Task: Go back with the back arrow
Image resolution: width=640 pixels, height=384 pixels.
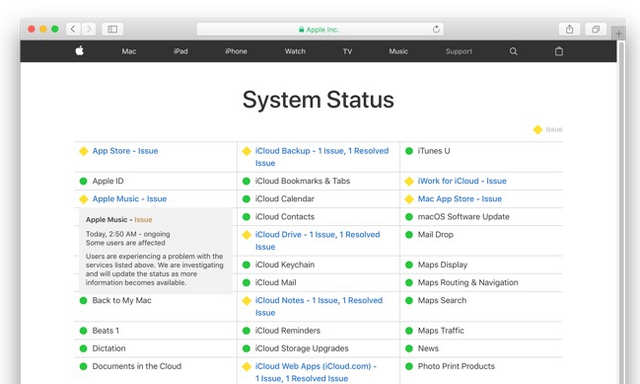Action: 73,29
